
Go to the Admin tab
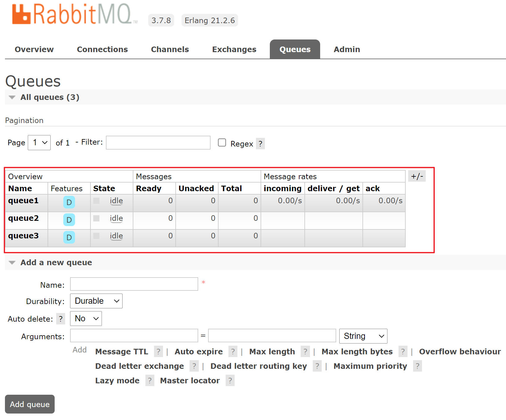tap(347, 49)
